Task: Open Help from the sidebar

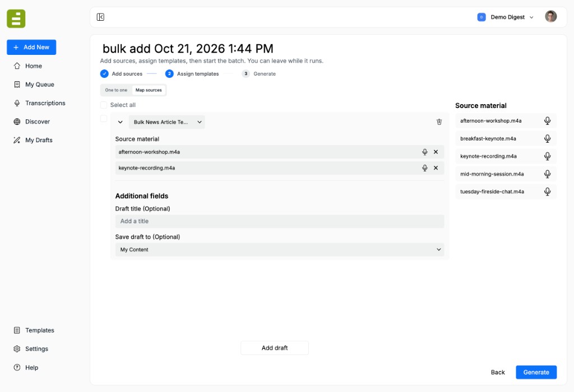Action: pyautogui.click(x=31, y=367)
